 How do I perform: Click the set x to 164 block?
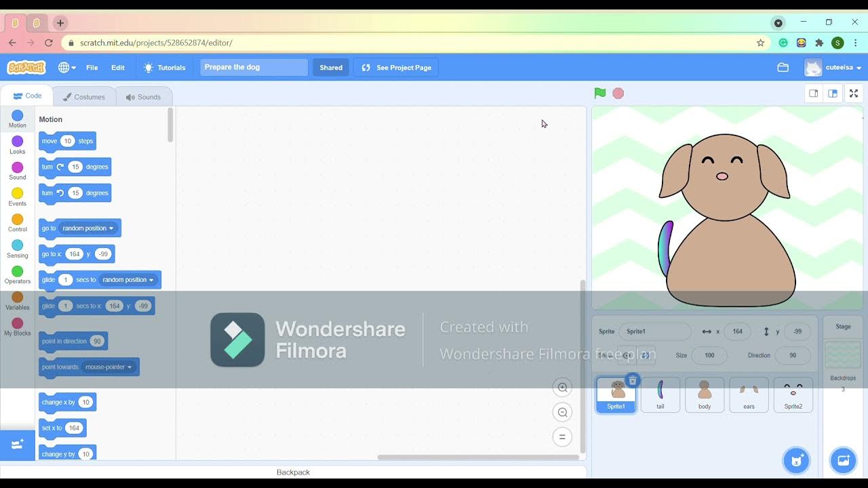[x=62, y=428]
